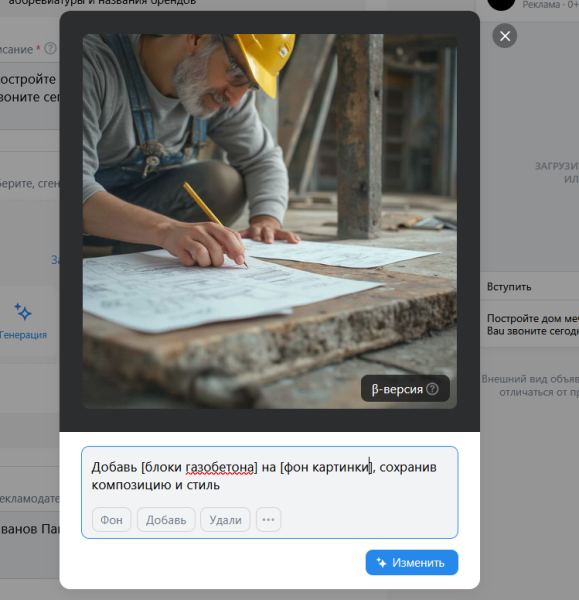579x600 pixels.
Task: Close the image editing dialog
Action: click(504, 36)
